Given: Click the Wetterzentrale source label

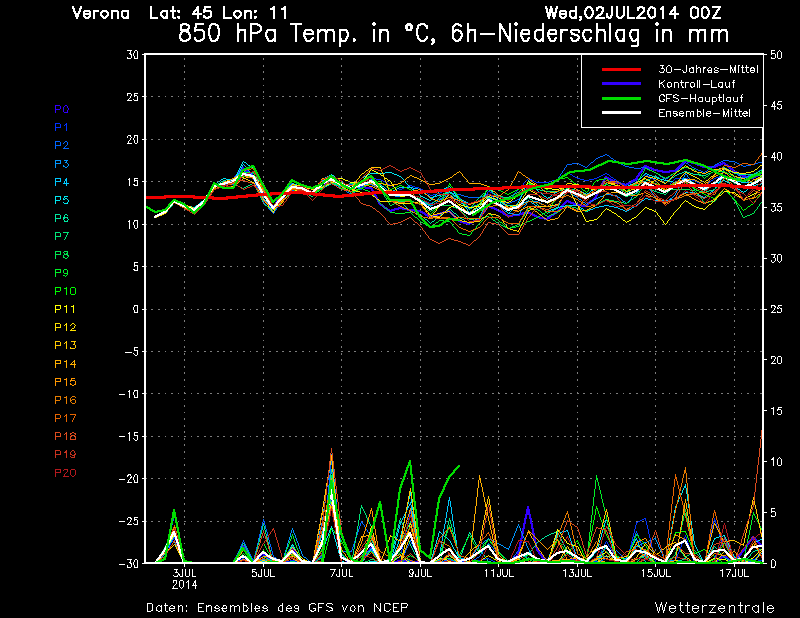Looking at the screenshot, I should (715, 607).
